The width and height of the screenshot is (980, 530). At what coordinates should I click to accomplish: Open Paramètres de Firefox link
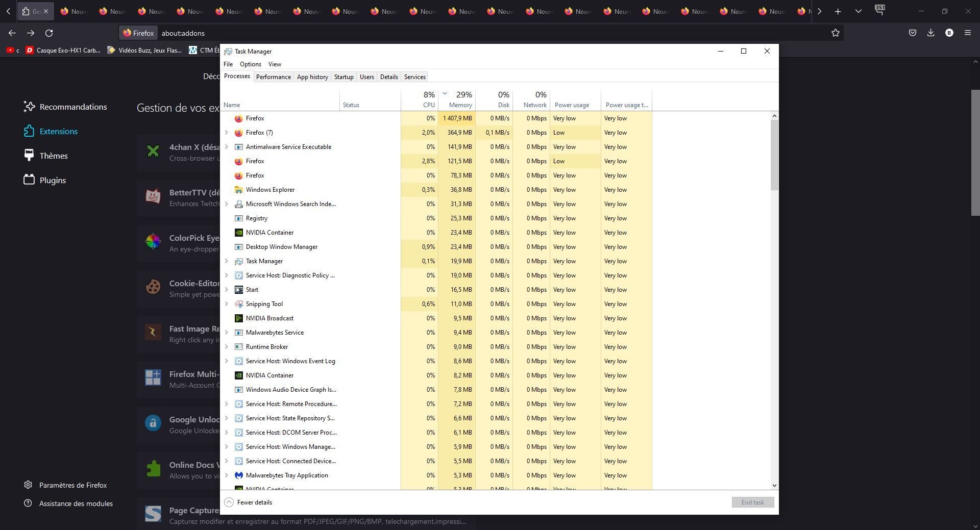click(x=72, y=485)
